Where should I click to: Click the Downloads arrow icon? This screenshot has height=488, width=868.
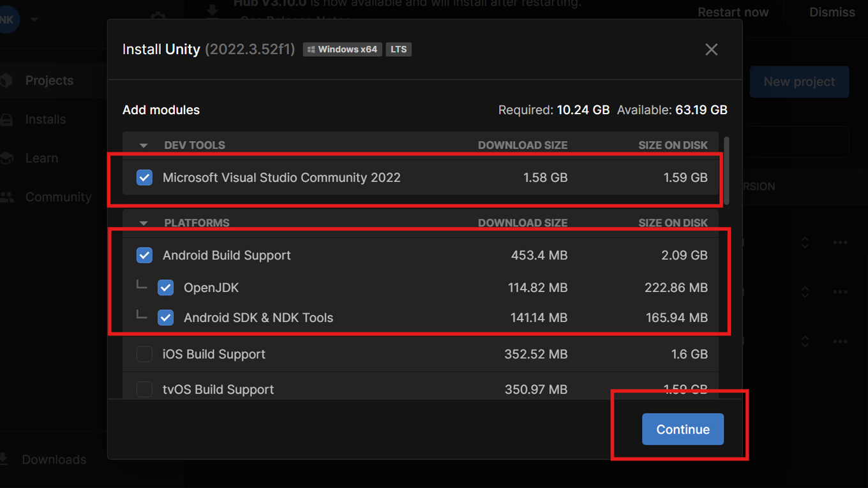[4, 459]
